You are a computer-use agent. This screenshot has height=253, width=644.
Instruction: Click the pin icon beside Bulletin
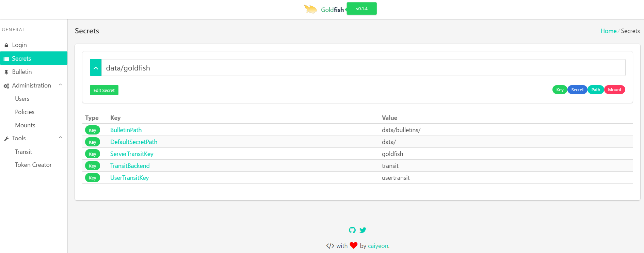click(6, 72)
